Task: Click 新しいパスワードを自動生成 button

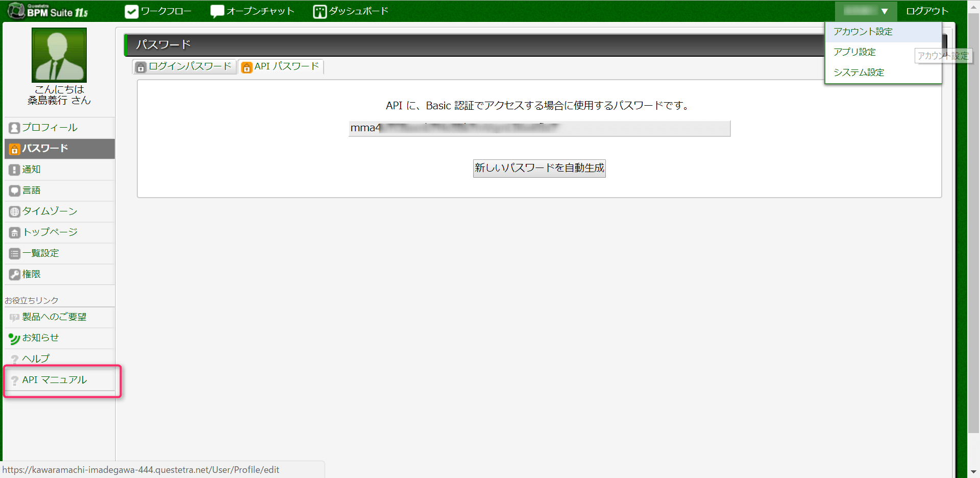Action: 540,168
